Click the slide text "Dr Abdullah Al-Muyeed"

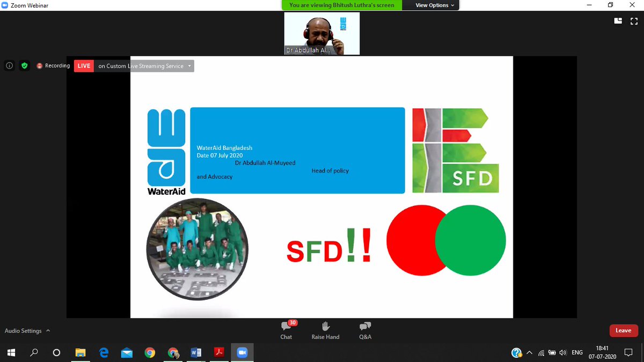[265, 163]
